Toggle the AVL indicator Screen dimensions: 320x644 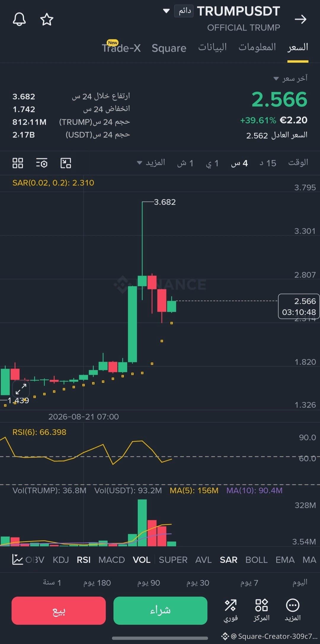tap(203, 560)
